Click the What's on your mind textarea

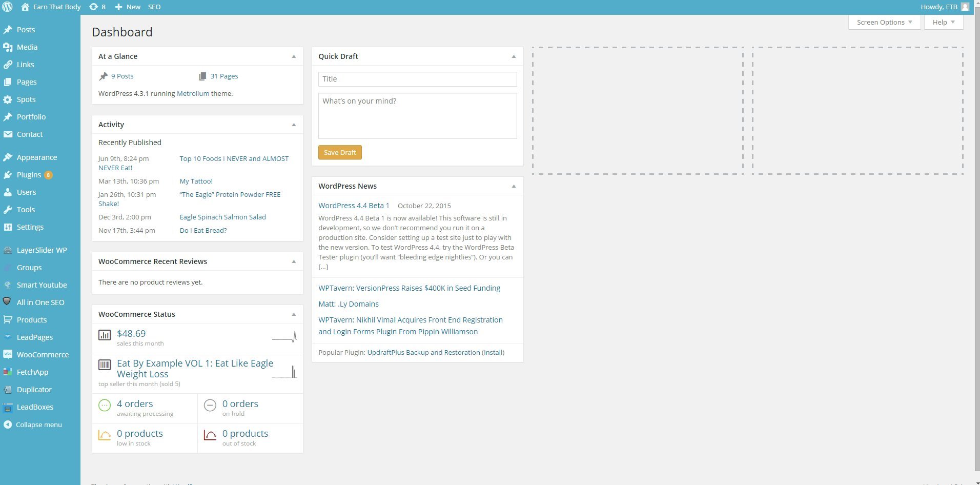(x=417, y=116)
